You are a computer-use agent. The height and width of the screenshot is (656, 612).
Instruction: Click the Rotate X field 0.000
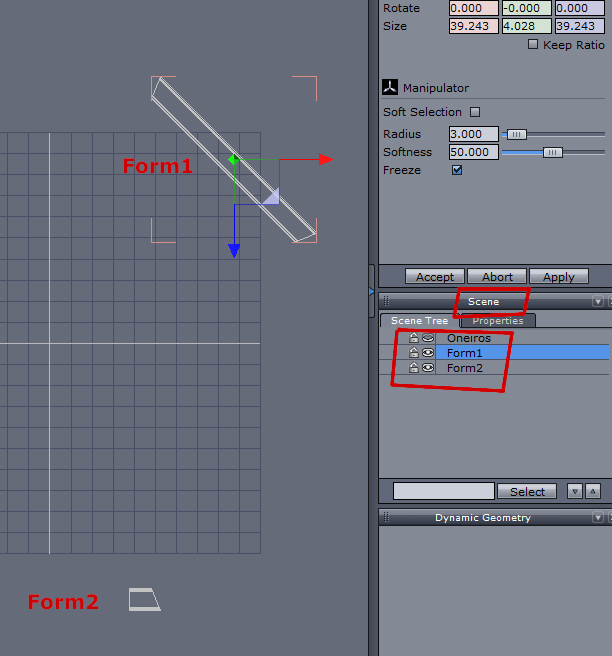tap(474, 8)
